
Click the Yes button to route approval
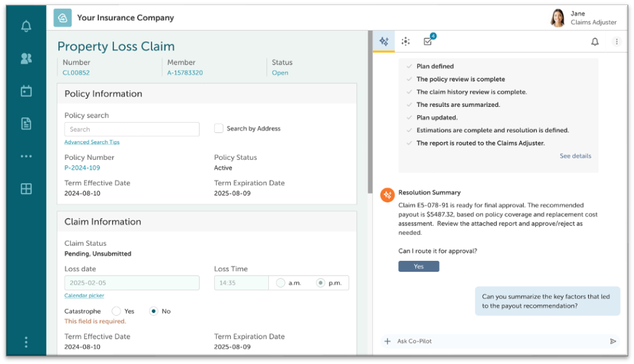[419, 267]
